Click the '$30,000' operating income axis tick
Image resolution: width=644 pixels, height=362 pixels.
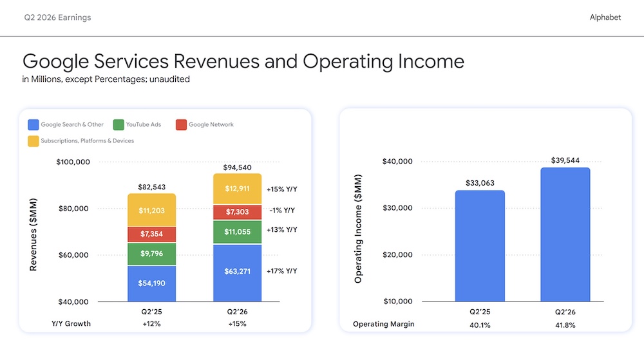(397, 208)
